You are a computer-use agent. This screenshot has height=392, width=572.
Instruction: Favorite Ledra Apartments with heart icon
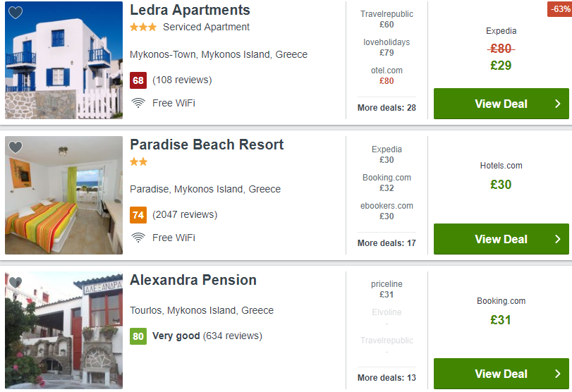[x=16, y=13]
